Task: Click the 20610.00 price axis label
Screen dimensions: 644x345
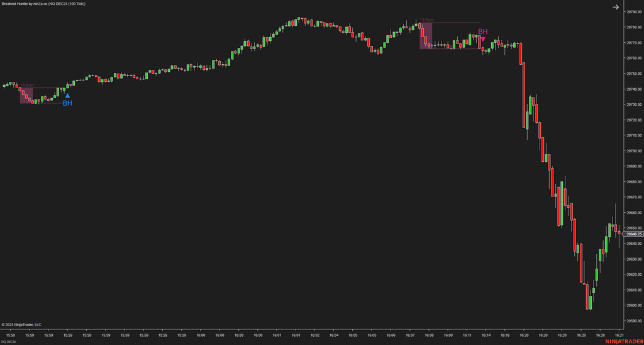Action: 634,290
